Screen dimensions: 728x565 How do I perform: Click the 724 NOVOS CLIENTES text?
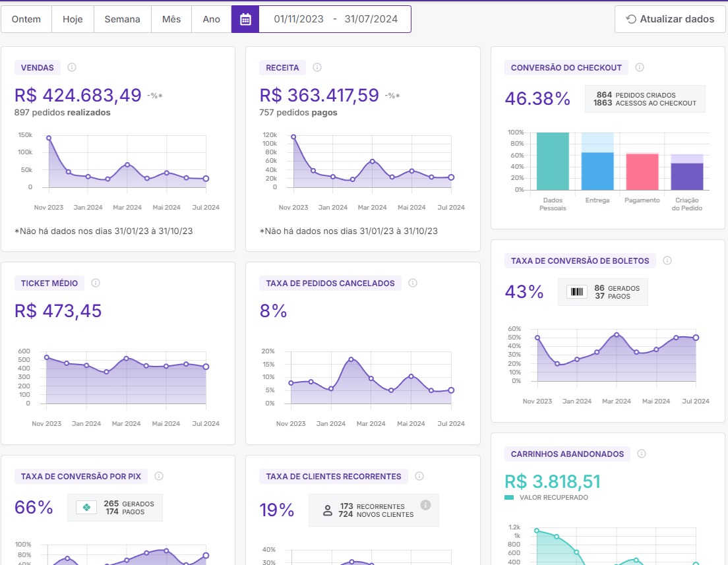376,514
